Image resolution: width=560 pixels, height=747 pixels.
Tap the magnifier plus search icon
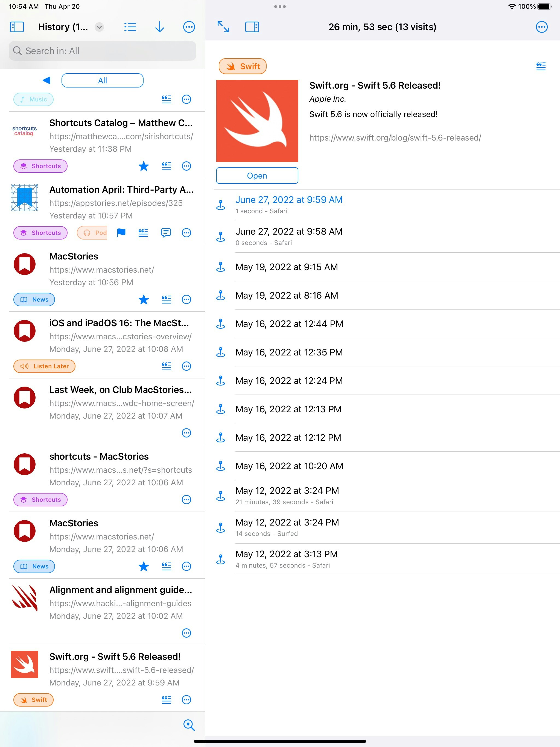189,725
